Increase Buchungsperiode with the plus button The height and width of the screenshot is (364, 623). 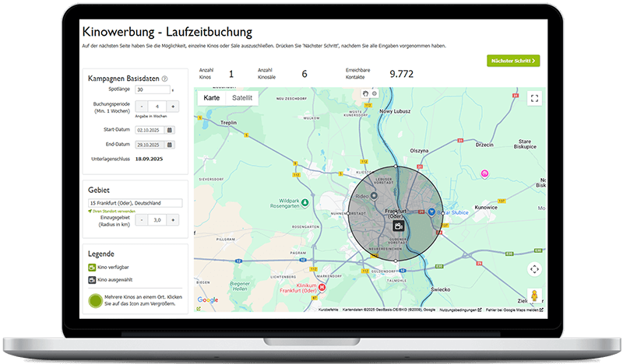point(173,107)
